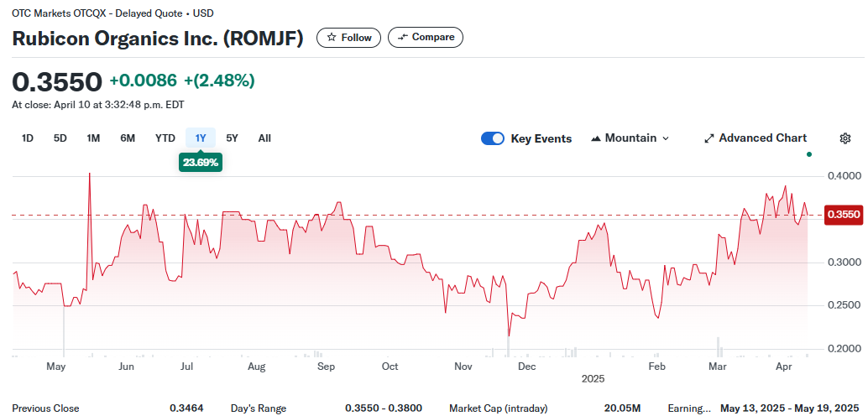Click the 2025 year label on x-axis
This screenshot has width=868, height=416.
593,379
